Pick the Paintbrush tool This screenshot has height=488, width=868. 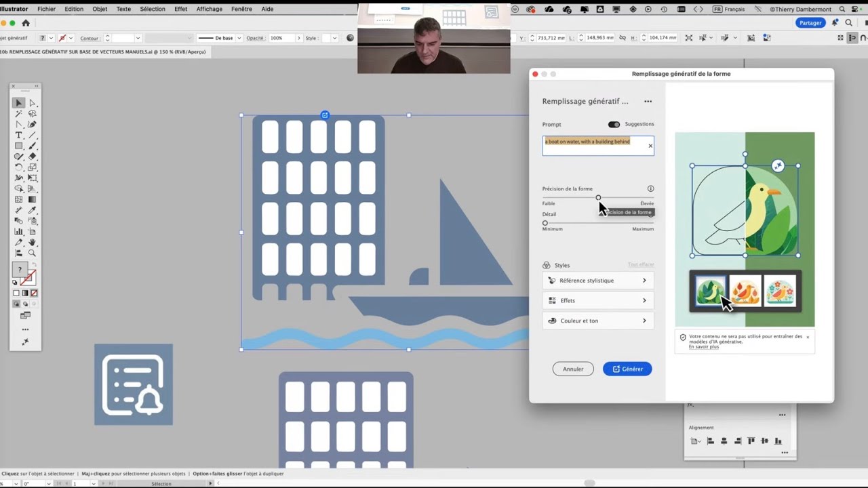click(32, 146)
